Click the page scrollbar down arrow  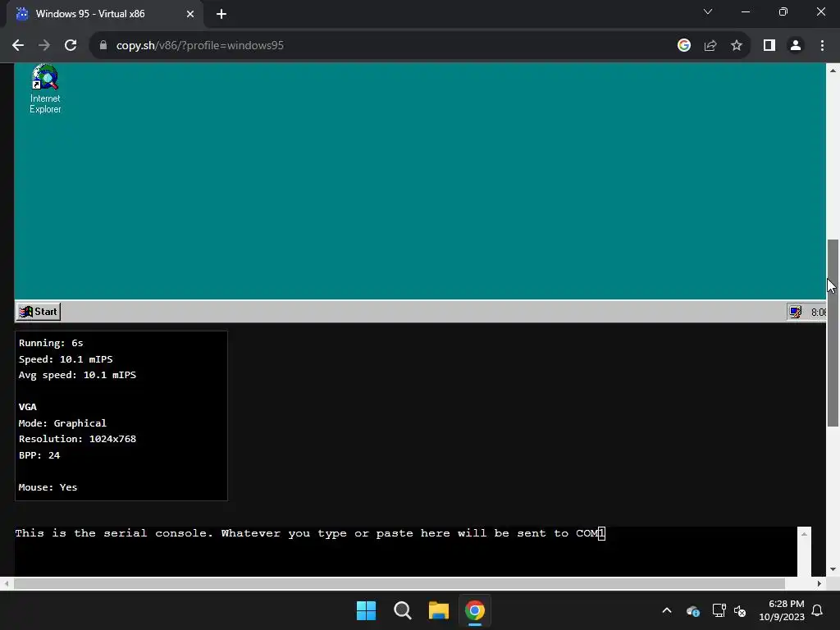(x=833, y=569)
